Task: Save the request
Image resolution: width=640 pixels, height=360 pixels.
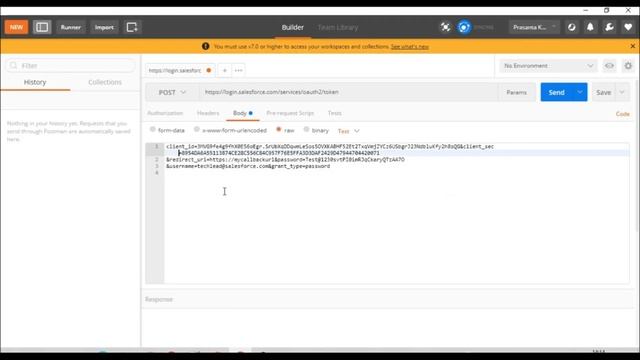Action: pyautogui.click(x=603, y=93)
